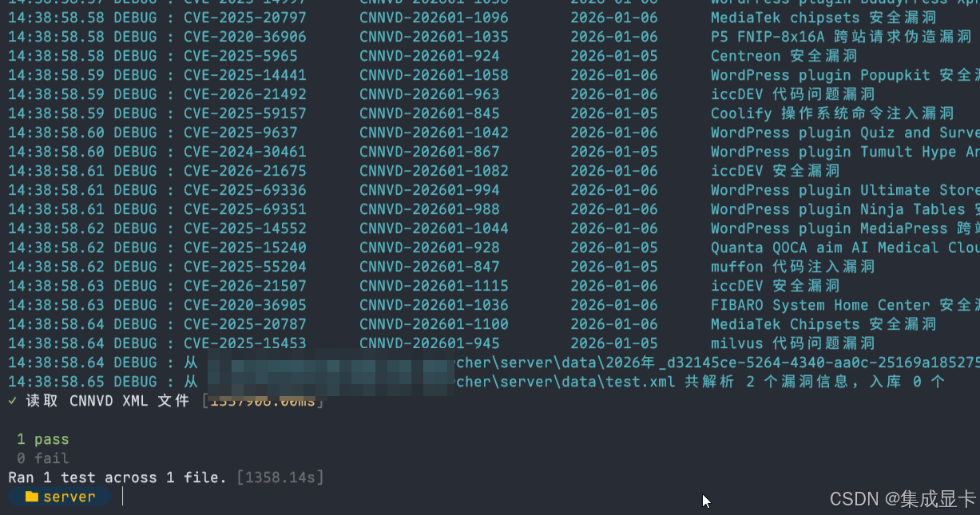This screenshot has height=515, width=980.
Task: Click CVE-2025-14441 in the log
Action: click(244, 75)
